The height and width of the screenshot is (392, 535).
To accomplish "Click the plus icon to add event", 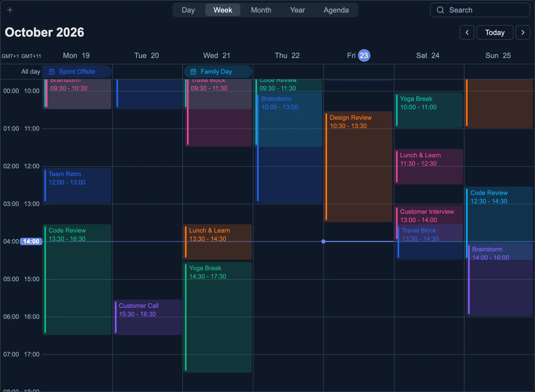I will (x=10, y=10).
